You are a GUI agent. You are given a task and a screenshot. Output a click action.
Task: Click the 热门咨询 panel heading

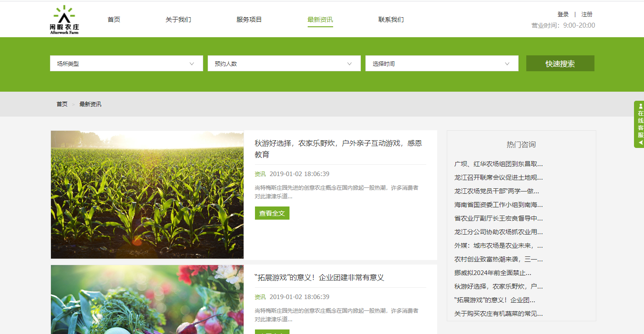[521, 145]
